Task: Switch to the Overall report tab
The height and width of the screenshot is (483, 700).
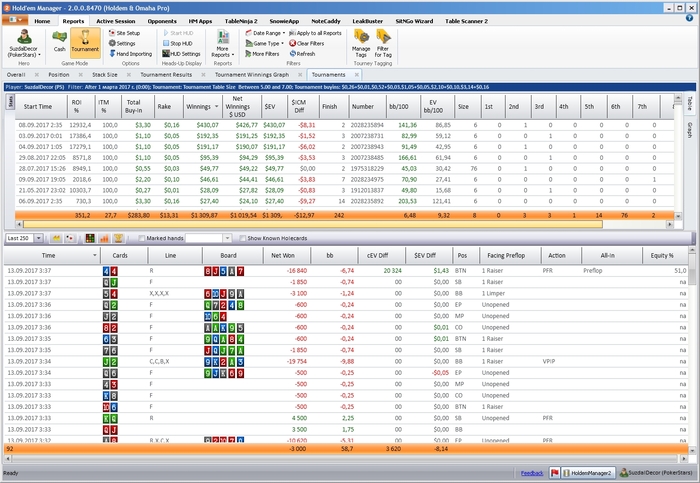Action: click(x=16, y=75)
